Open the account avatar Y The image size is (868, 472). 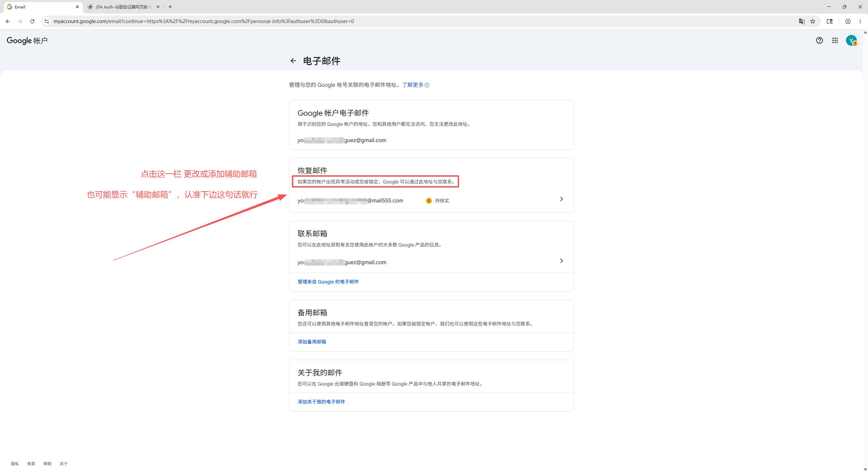pyautogui.click(x=851, y=40)
